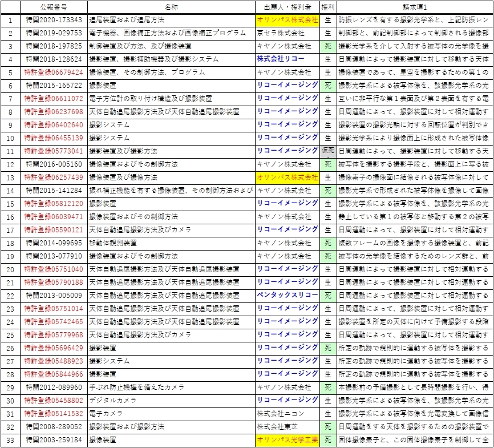The width and height of the screenshot is (494, 448).
Task: Click applicant 株式会社ニコン
Action: 281,414
